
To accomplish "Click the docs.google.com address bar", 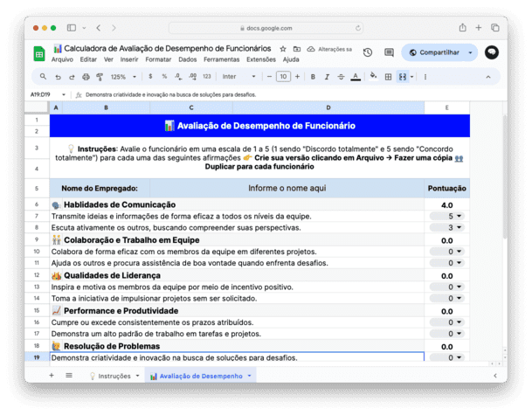I will pyautogui.click(x=266, y=28).
